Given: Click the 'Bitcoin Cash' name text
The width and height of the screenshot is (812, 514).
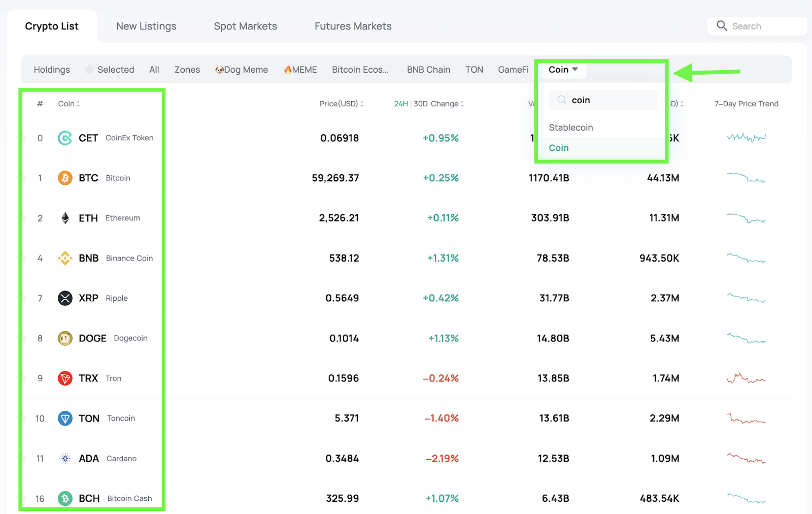Looking at the screenshot, I should [130, 499].
